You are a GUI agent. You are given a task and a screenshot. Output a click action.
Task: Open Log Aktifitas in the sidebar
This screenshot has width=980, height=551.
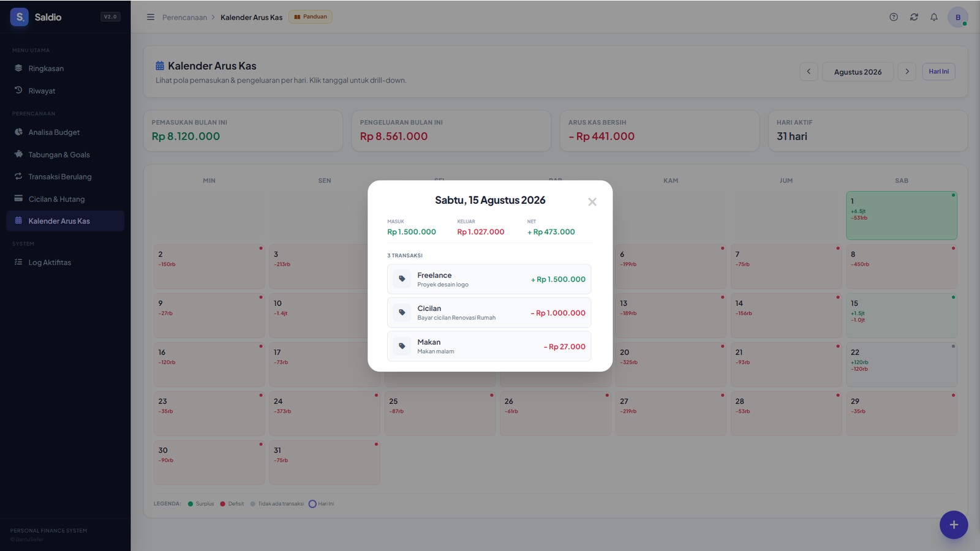pyautogui.click(x=66, y=263)
